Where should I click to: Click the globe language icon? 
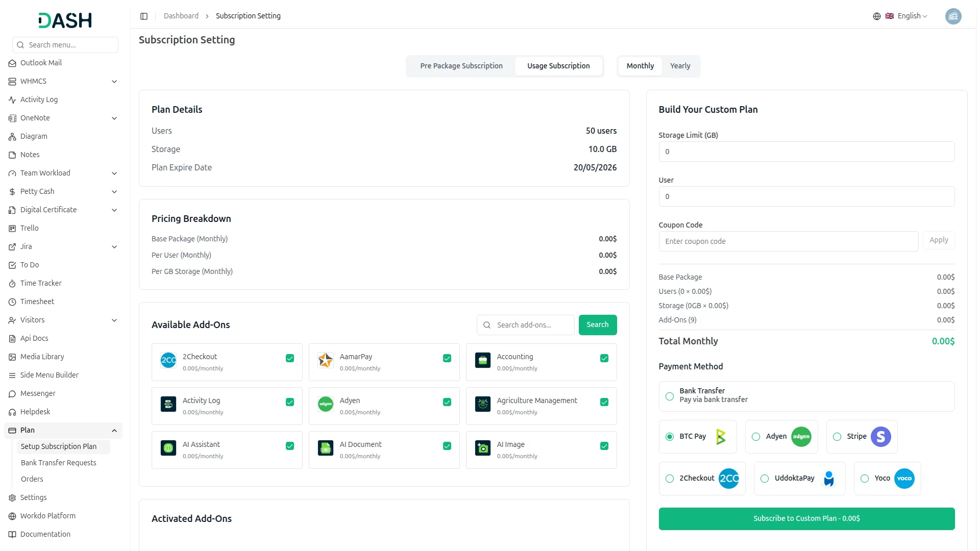pyautogui.click(x=876, y=16)
